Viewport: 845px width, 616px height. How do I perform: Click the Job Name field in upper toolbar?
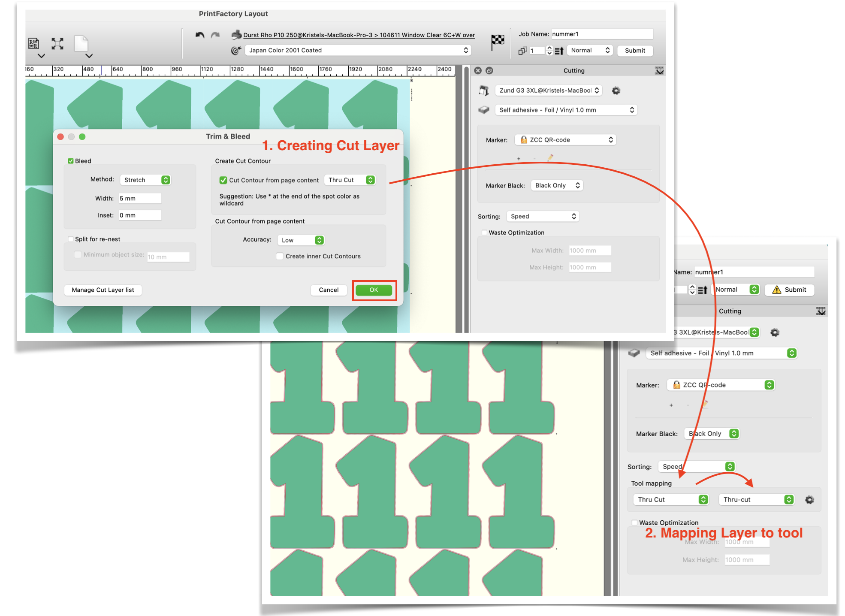pos(602,34)
